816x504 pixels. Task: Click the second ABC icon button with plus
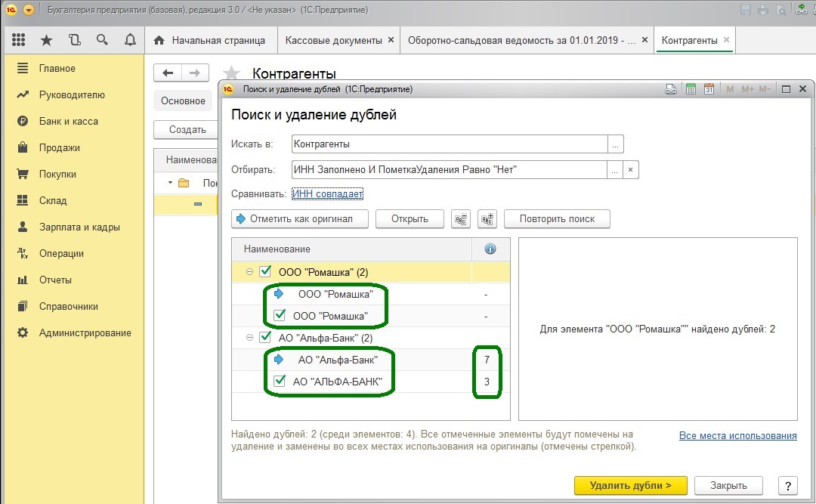tap(487, 219)
